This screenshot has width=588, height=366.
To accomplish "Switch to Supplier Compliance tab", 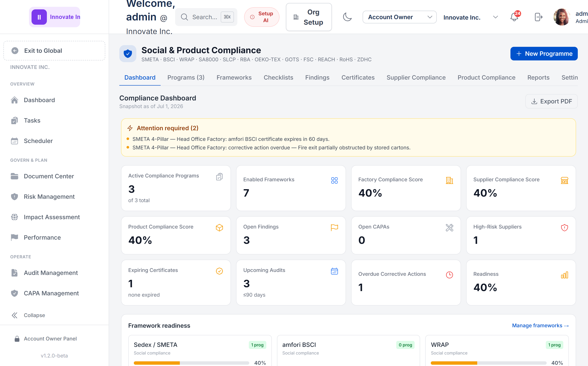I will tap(416, 77).
